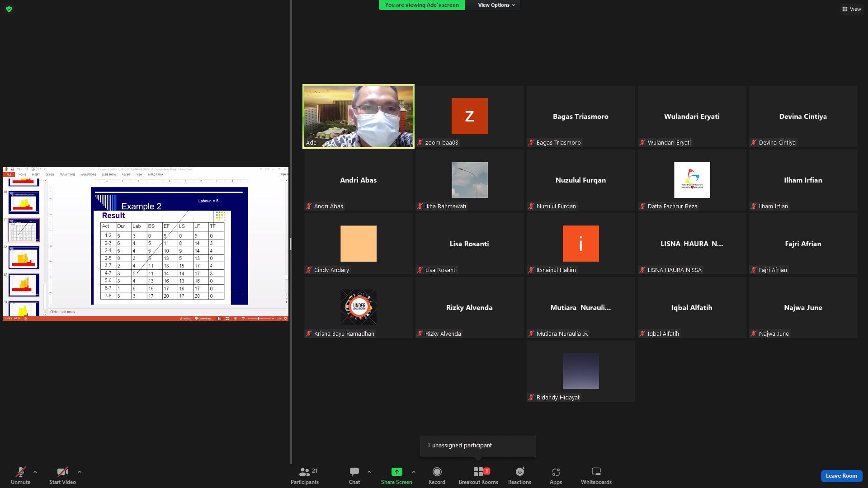Click the PowerPoint Help question mark icon
The image size is (868, 488).
coord(261,169)
